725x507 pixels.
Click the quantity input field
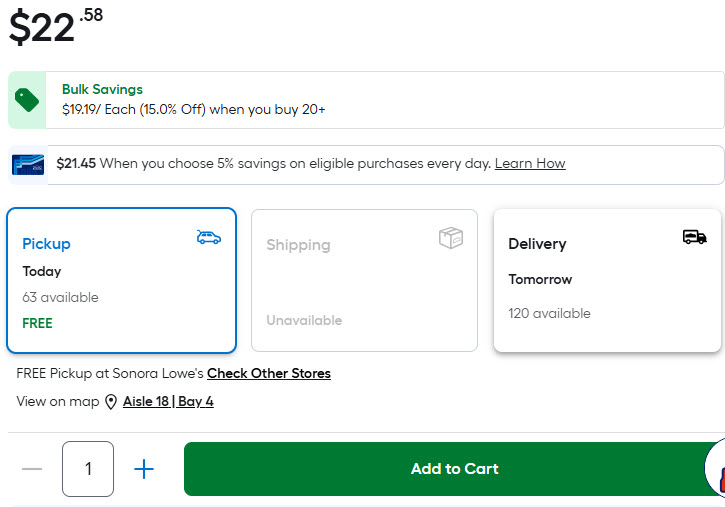pos(88,469)
